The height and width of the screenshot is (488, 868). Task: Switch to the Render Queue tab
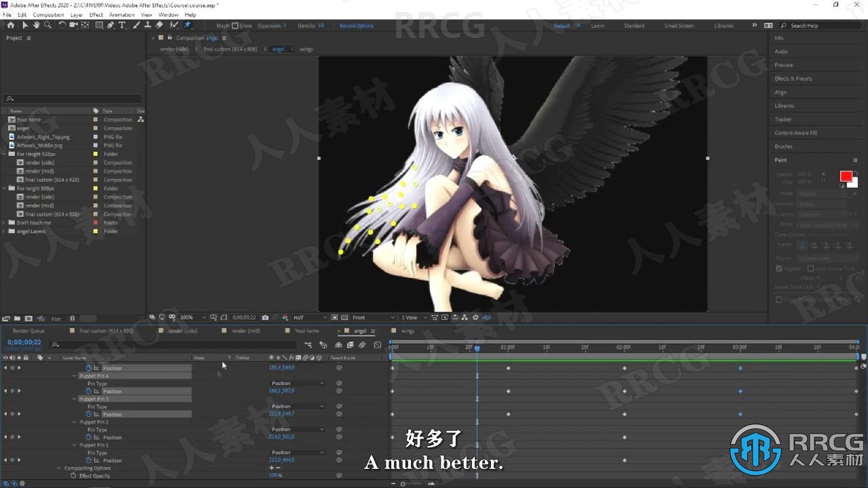coord(28,331)
